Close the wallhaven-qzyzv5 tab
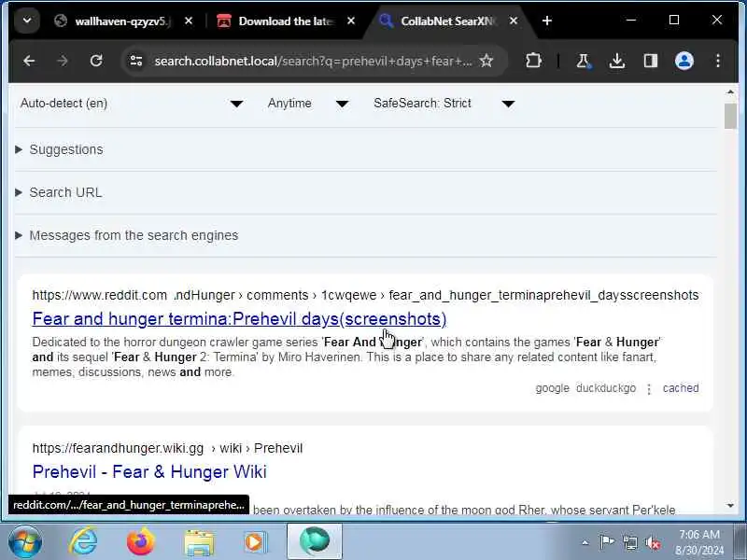The width and height of the screenshot is (747, 560). (x=189, y=21)
